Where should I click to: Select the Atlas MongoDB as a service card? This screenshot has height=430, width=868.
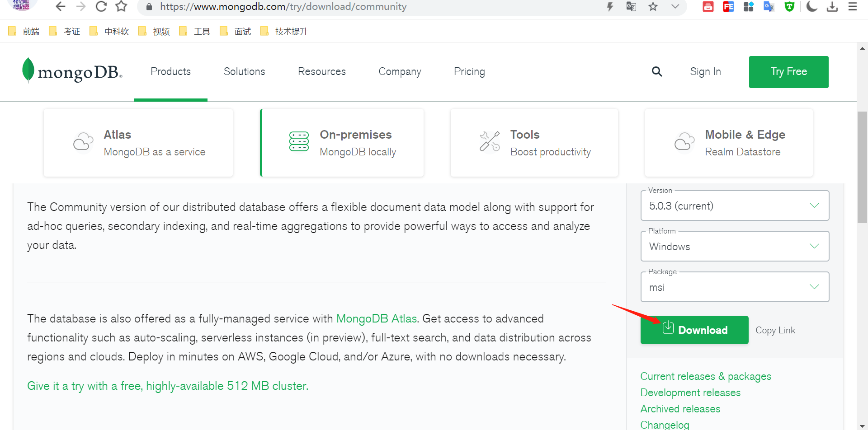138,143
